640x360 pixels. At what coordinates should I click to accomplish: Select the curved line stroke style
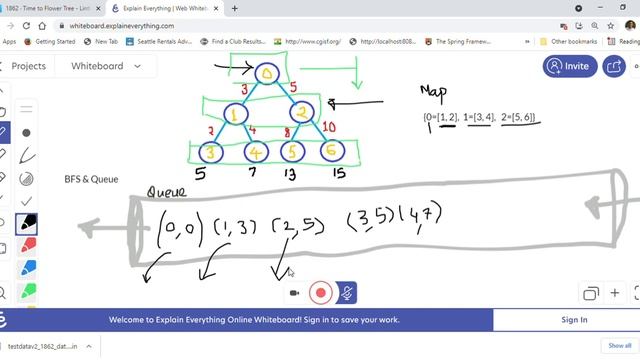(x=27, y=156)
